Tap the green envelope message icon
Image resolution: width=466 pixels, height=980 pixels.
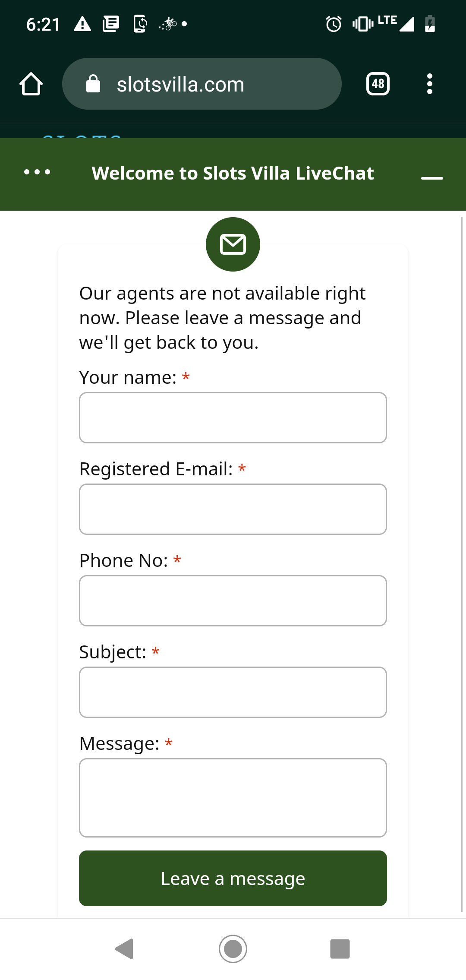tap(233, 244)
